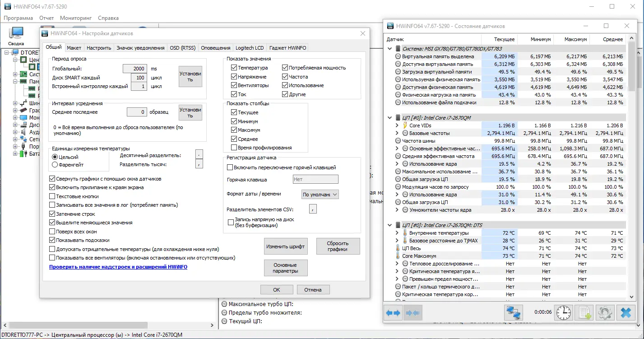Toggle the Потребляемая мощность checkbox
This screenshot has width=644, height=339.
click(x=285, y=68)
